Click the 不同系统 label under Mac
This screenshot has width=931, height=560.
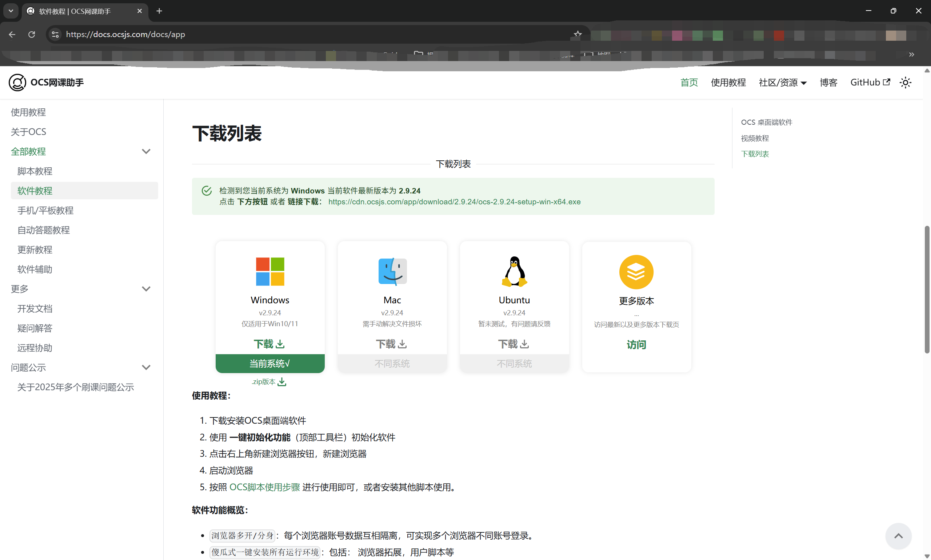tap(392, 363)
